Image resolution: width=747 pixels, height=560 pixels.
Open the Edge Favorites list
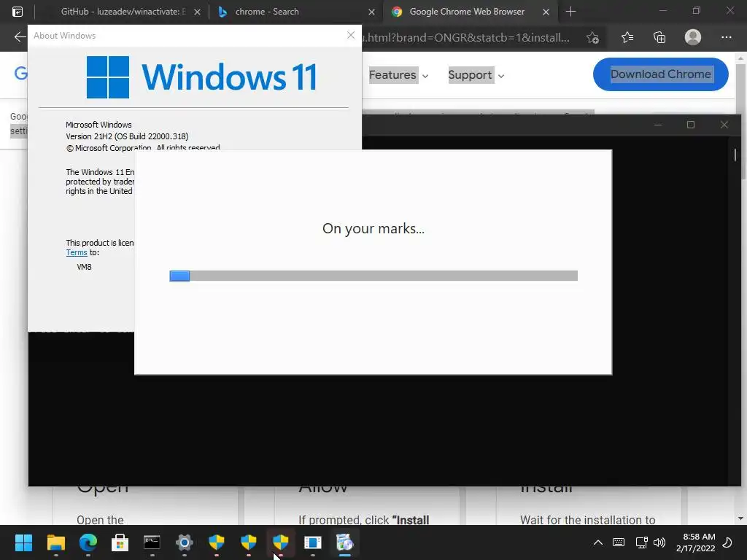627,37
